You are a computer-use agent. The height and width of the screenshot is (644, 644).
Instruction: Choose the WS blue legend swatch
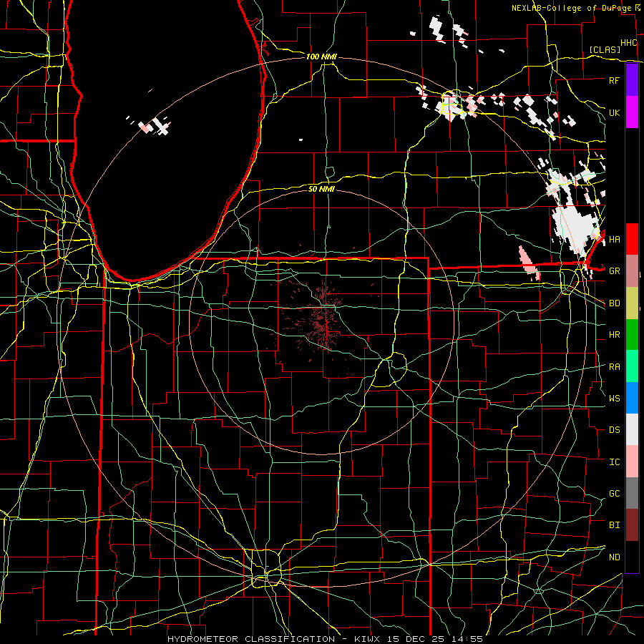pos(632,398)
